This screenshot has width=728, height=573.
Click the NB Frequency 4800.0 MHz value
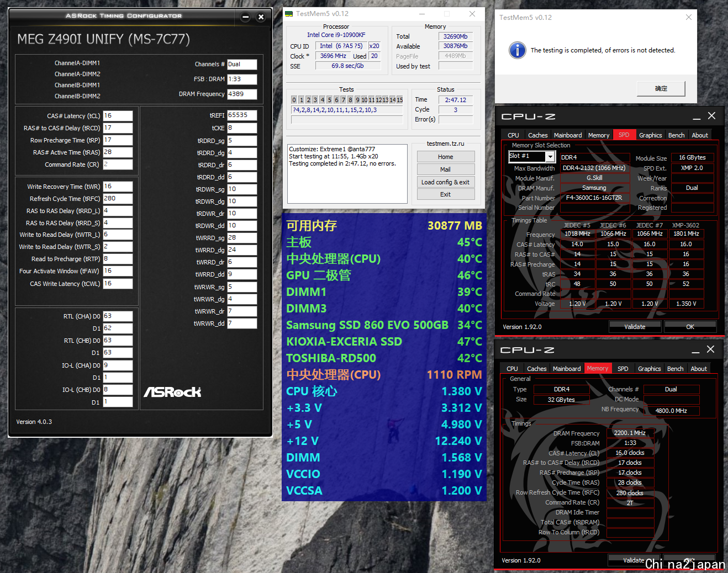pos(671,411)
